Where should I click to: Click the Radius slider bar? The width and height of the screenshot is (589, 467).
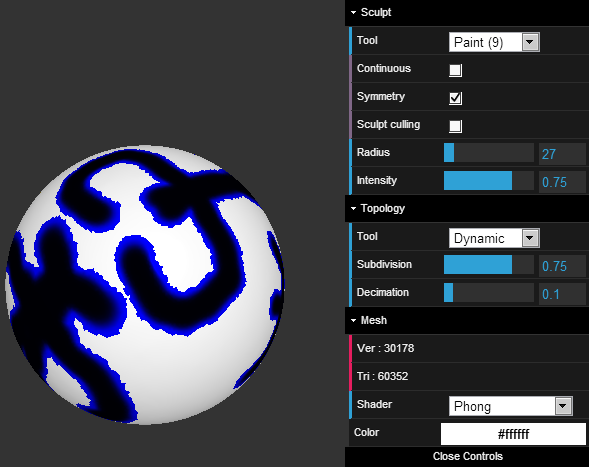click(489, 153)
